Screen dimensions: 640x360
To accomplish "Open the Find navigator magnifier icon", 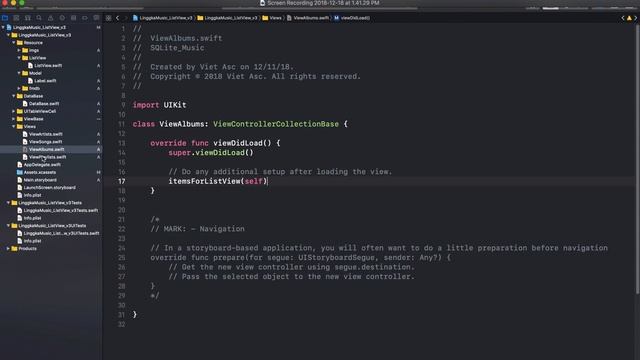I will (x=39, y=18).
